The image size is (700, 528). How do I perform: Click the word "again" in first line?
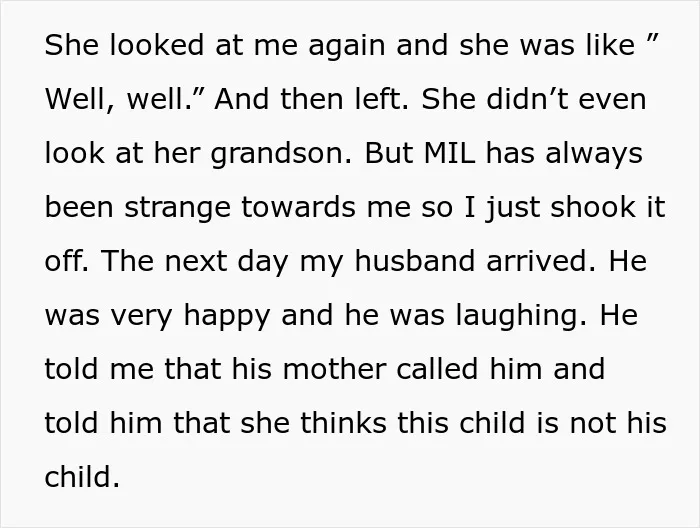[347, 46]
